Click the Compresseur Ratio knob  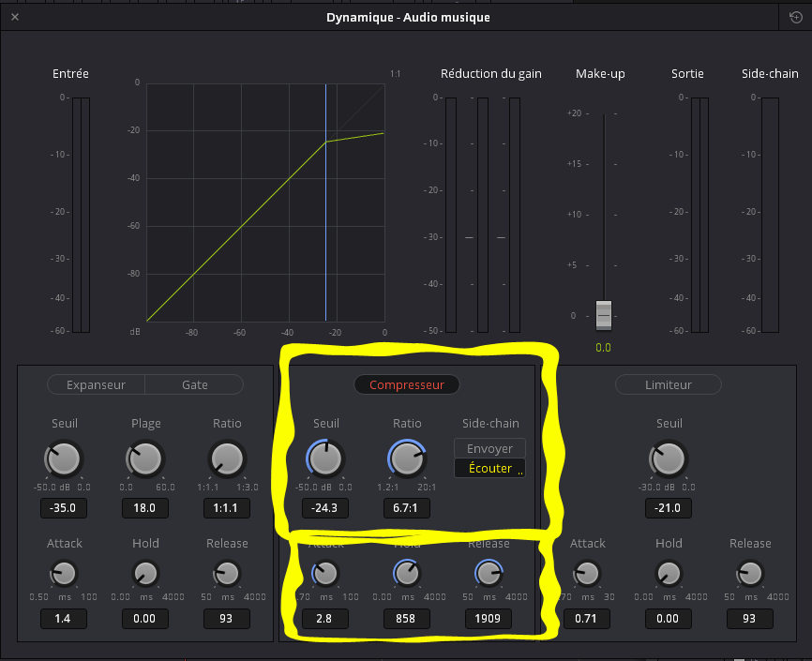(x=407, y=459)
